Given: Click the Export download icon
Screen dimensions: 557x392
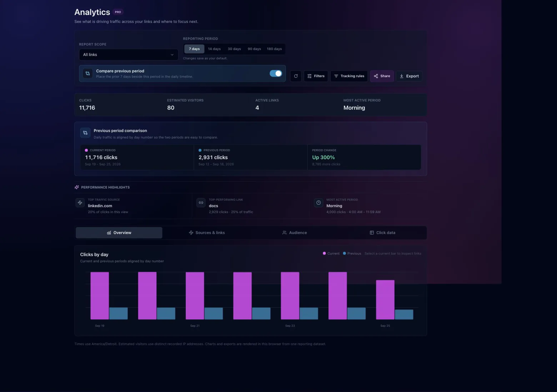Looking at the screenshot, I should coord(402,76).
